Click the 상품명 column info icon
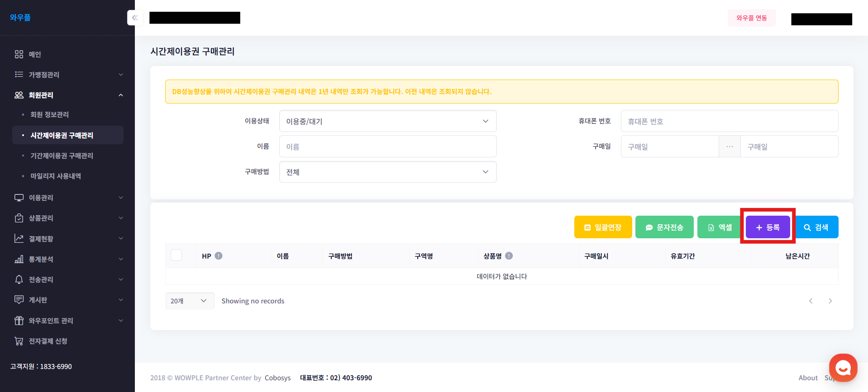This screenshot has height=392, width=868. pyautogui.click(x=509, y=256)
